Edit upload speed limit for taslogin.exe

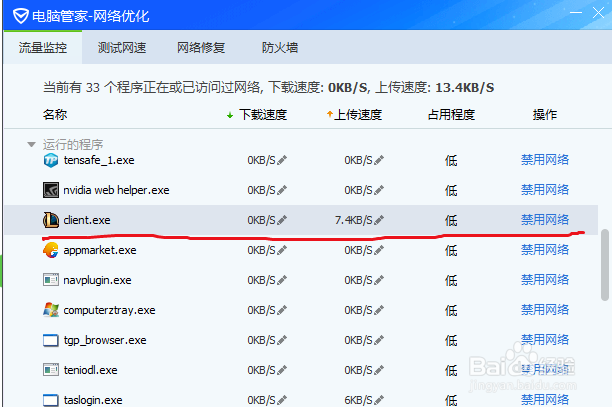[379, 400]
